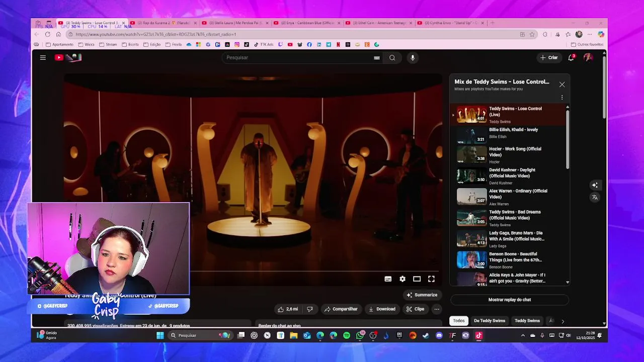This screenshot has width=644, height=362.
Task: Open the Wicca bookmarks folder
Action: click(87, 44)
